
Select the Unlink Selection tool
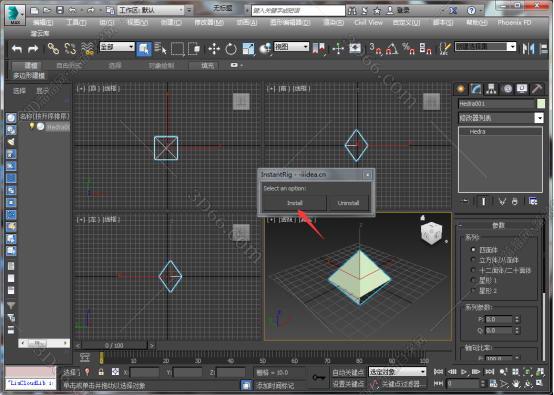click(x=70, y=48)
